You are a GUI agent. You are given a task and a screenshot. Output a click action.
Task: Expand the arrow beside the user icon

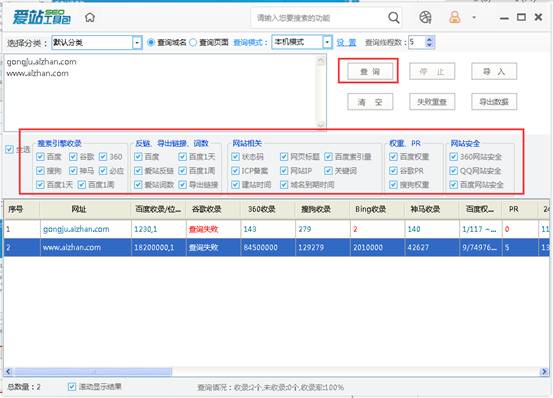pos(474,17)
